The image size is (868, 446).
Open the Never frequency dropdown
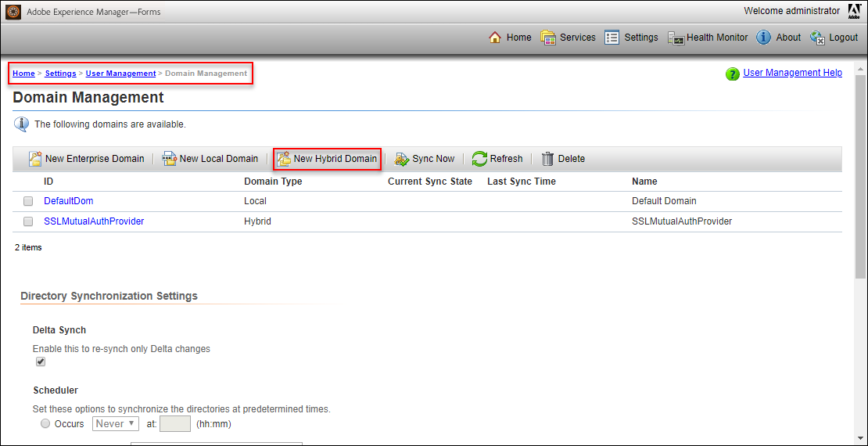[x=115, y=424]
